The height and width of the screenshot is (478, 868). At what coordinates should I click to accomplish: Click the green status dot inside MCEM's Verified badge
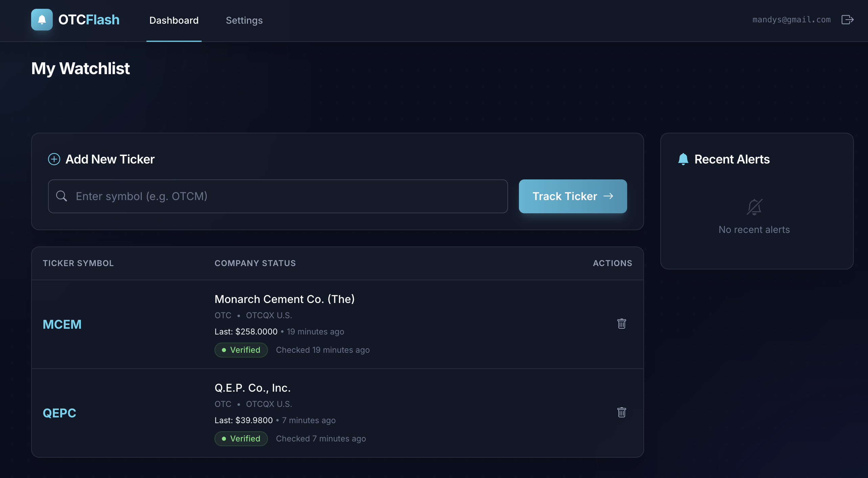click(x=224, y=350)
